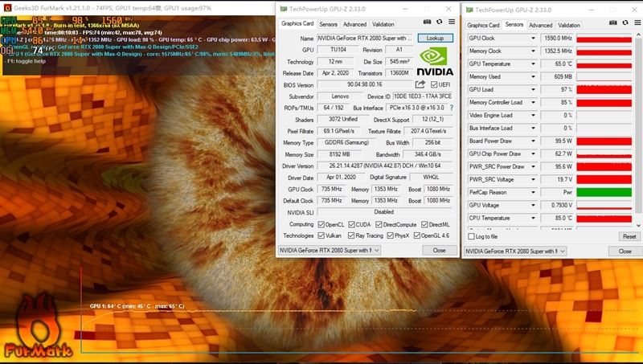Open hamburger menu in left GPU-Z window
The image size is (643, 364).
[452, 22]
